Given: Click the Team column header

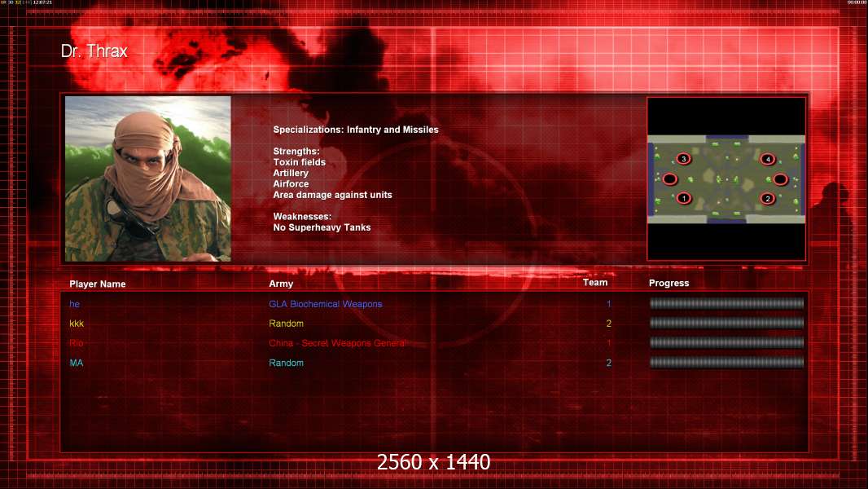Looking at the screenshot, I should click(595, 283).
